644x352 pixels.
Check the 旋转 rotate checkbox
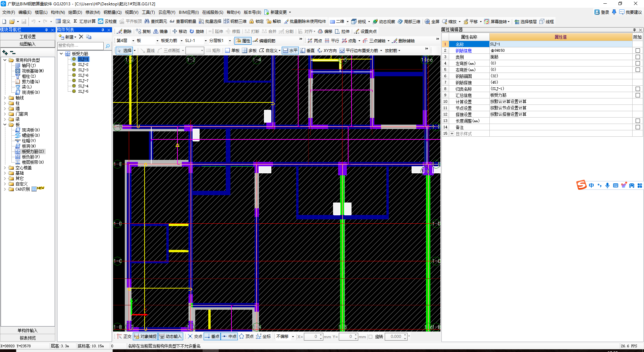(x=371, y=337)
